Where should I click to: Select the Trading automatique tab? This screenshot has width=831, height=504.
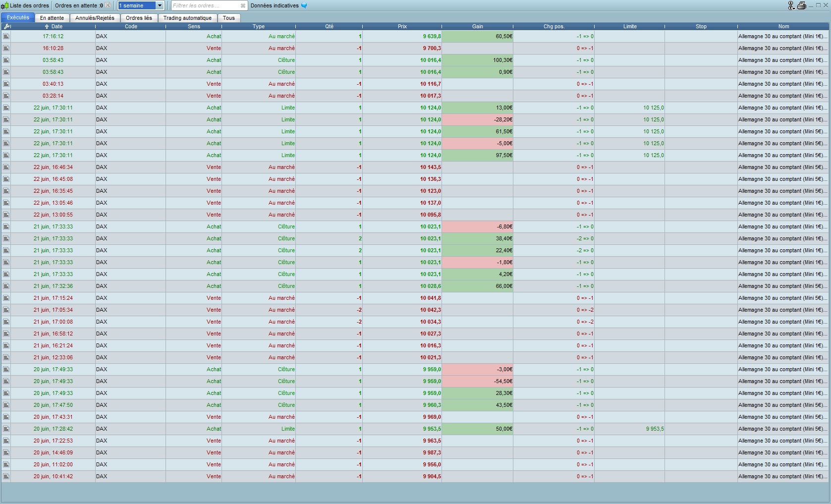point(187,18)
